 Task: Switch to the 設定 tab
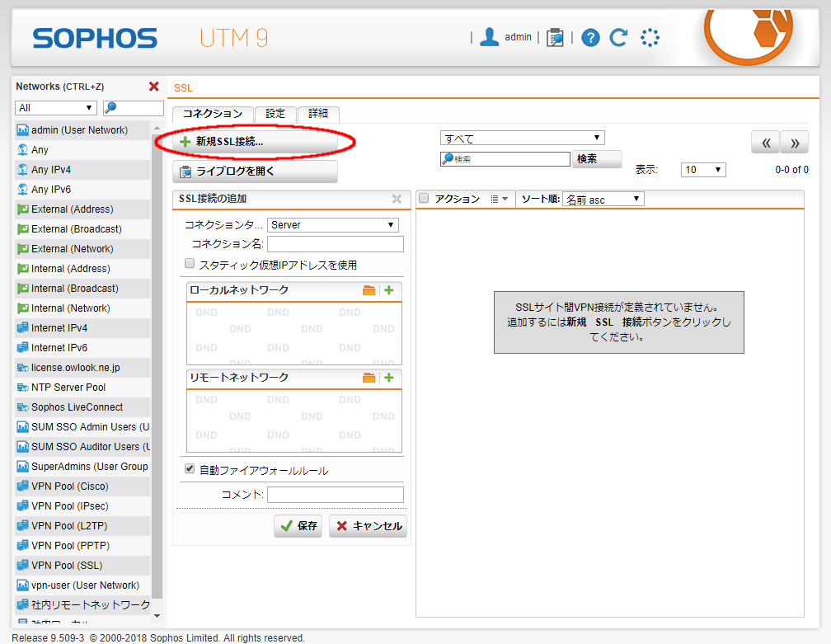275,114
